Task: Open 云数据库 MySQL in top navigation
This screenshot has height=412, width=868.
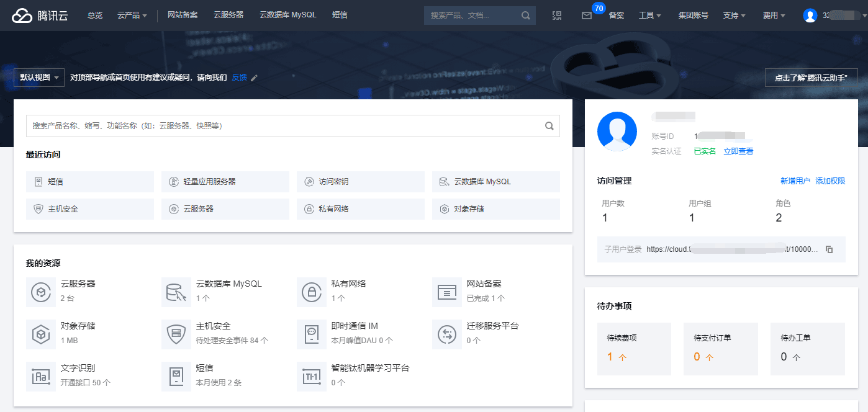Action: click(x=288, y=15)
